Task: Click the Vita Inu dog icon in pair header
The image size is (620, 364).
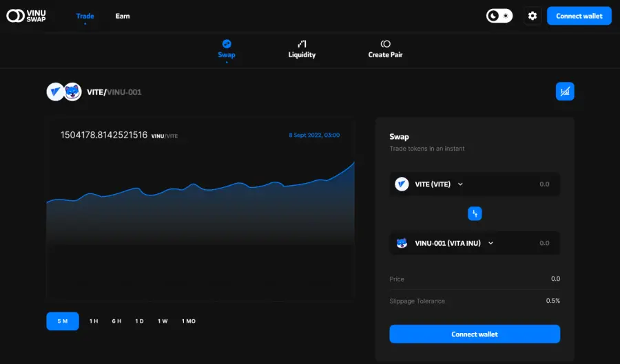Action: [x=73, y=92]
